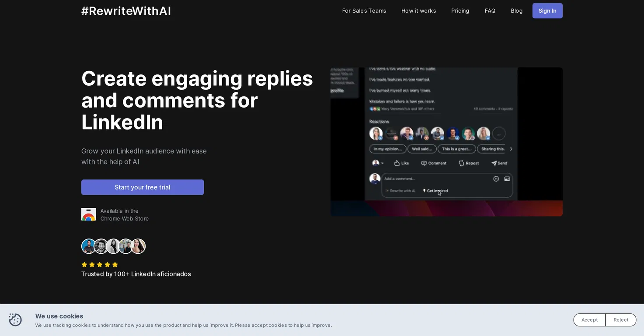Image resolution: width=644 pixels, height=336 pixels.
Task: Click the Comment icon in demo video
Action: click(424, 163)
